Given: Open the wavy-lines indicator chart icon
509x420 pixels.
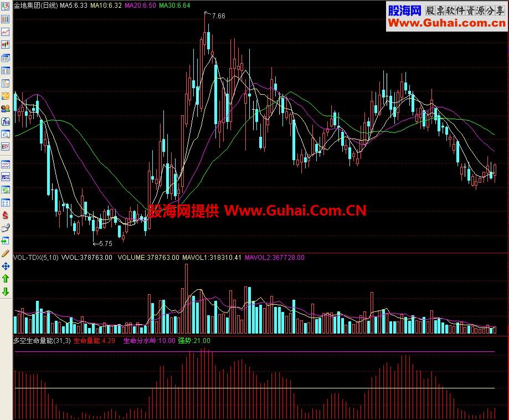Looking at the screenshot, I should pos(5,165).
